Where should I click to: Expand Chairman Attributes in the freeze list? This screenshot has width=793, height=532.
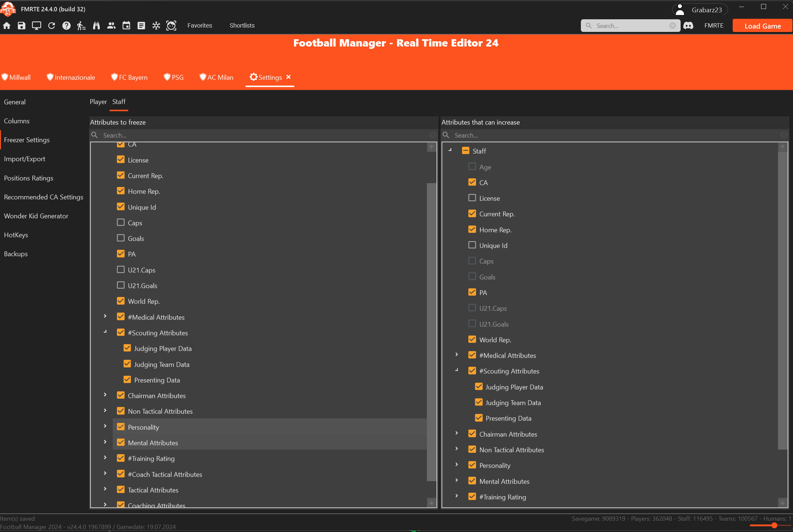click(x=105, y=395)
